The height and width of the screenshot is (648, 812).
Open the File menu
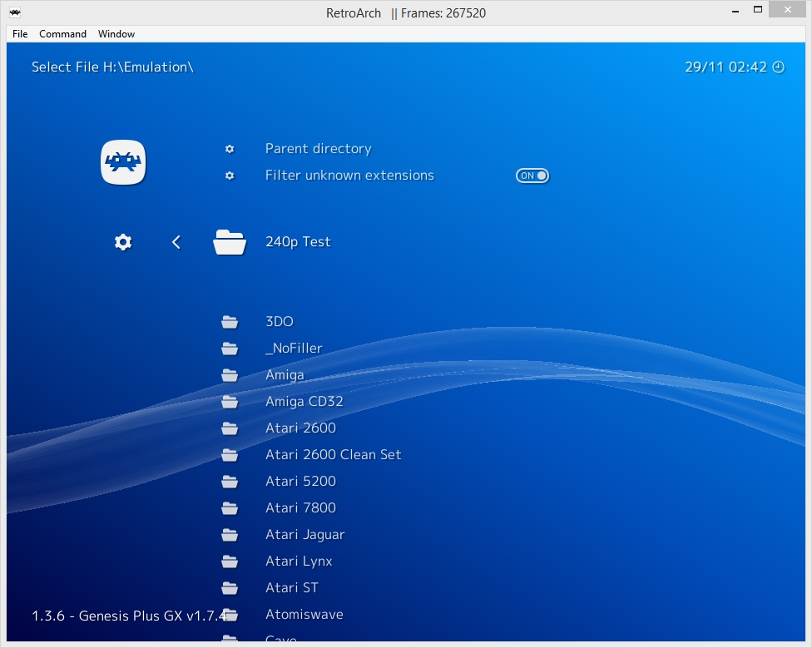coord(20,33)
